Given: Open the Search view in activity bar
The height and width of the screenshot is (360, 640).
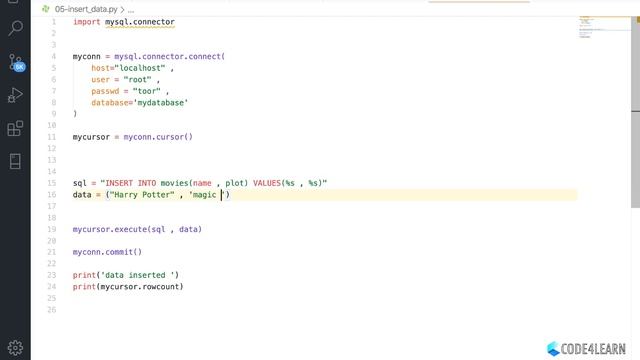Looking at the screenshot, I should (x=15, y=28).
